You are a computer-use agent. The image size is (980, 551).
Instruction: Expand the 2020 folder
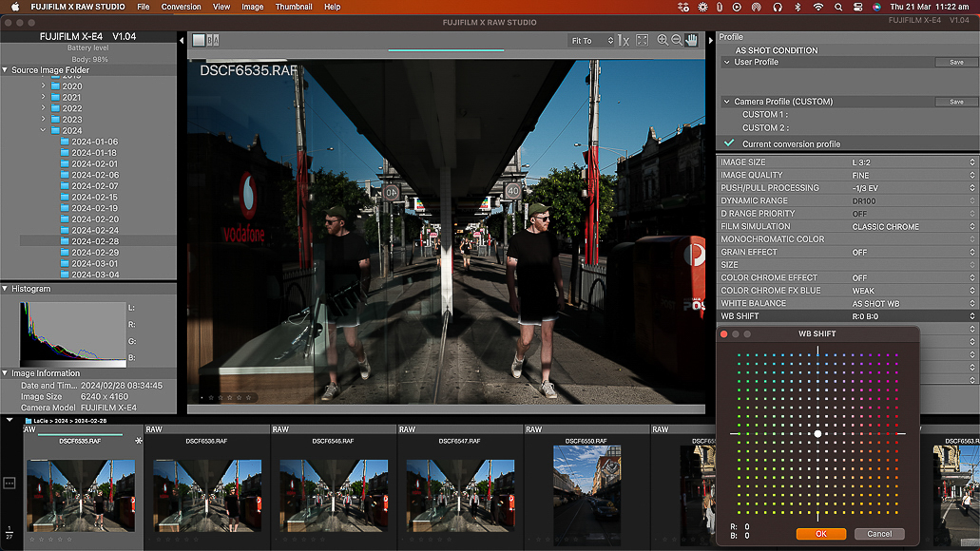tap(43, 86)
